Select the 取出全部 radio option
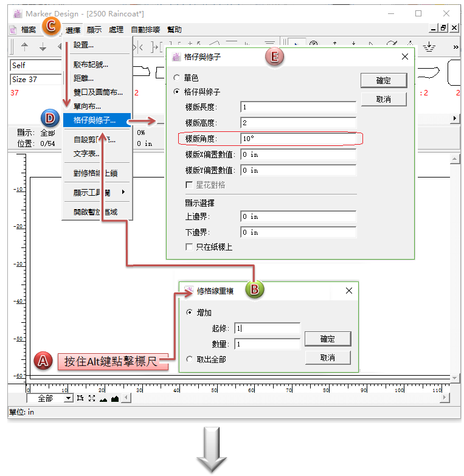464x476 pixels. point(189,359)
